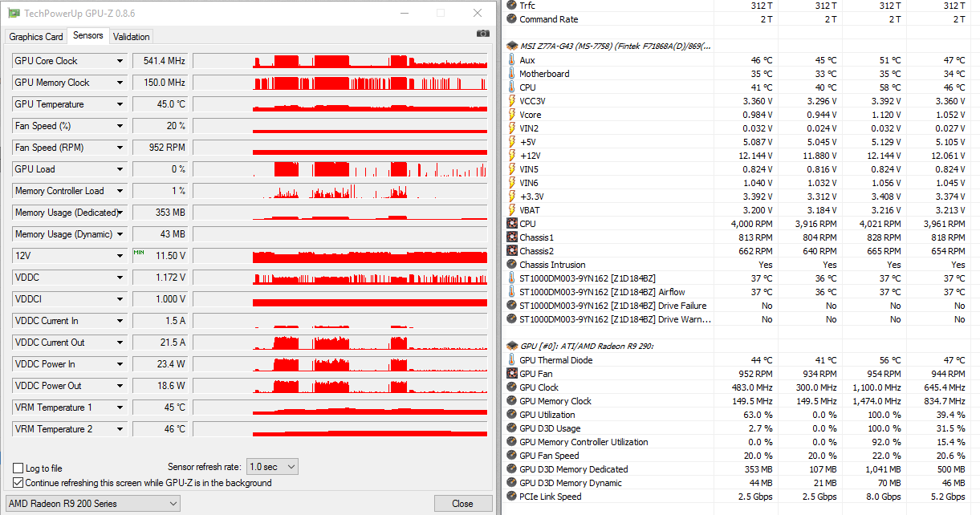Click the icon beside GPU Fan Speed

coord(512,456)
